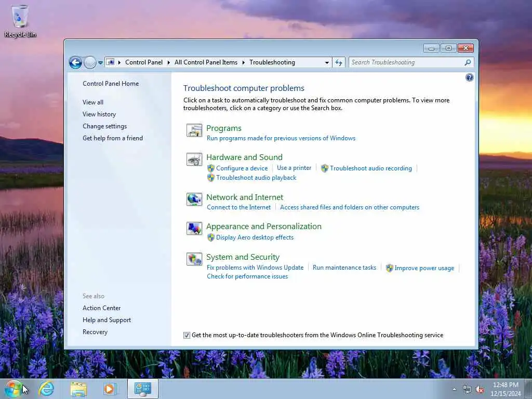Click Check for performance issues

pos(247,276)
